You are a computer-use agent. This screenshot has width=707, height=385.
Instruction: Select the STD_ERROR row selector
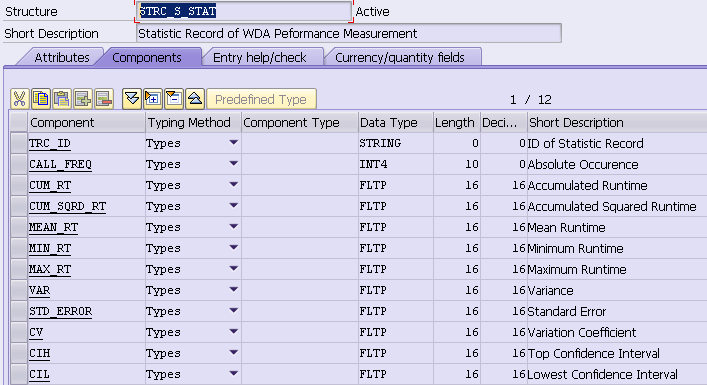click(18, 311)
